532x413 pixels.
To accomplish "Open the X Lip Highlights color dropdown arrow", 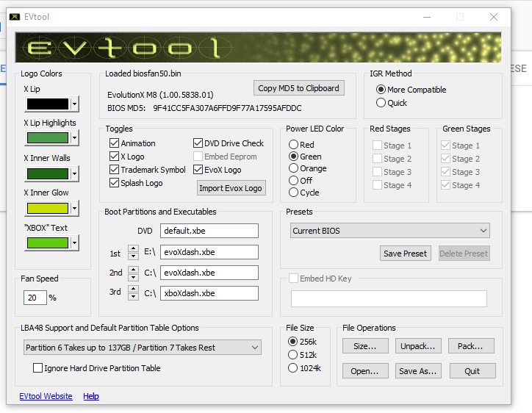I will point(74,137).
